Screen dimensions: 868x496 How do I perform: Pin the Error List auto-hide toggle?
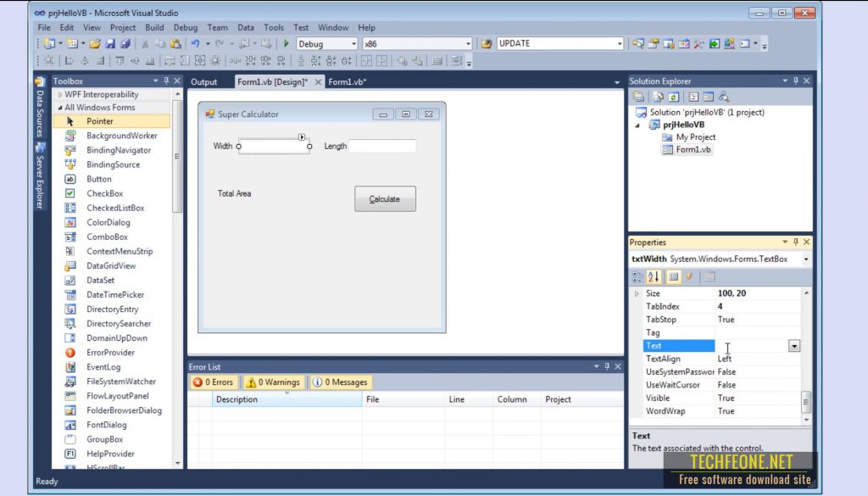(x=607, y=366)
